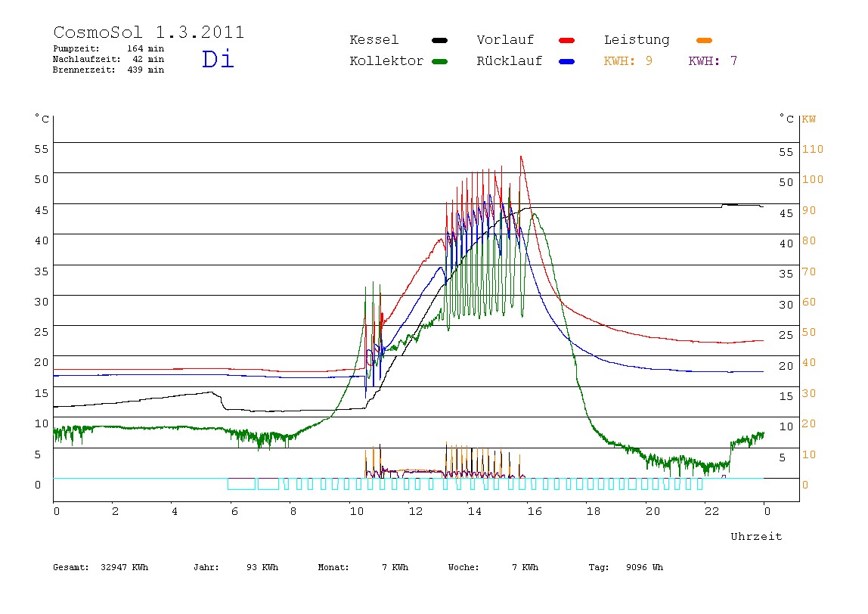Viewport: 868px width, 614px height.
Task: Click the orange 'KWH: 9' value
Action: point(628,61)
